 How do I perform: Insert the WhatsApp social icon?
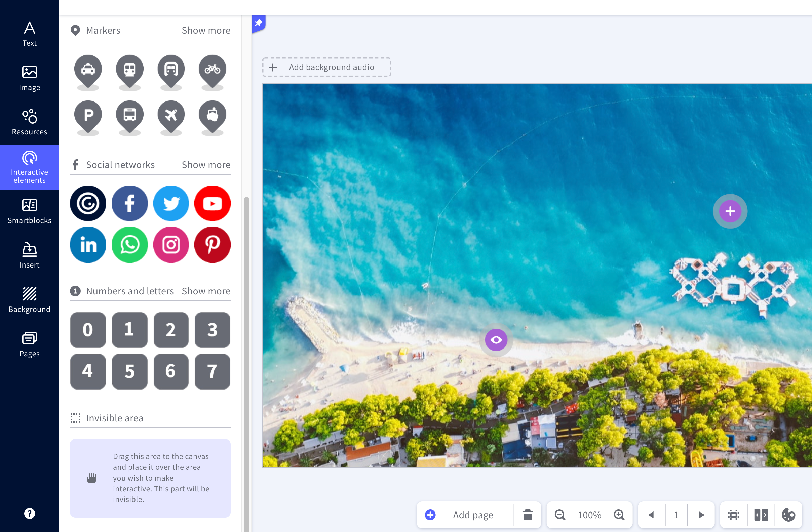point(130,245)
